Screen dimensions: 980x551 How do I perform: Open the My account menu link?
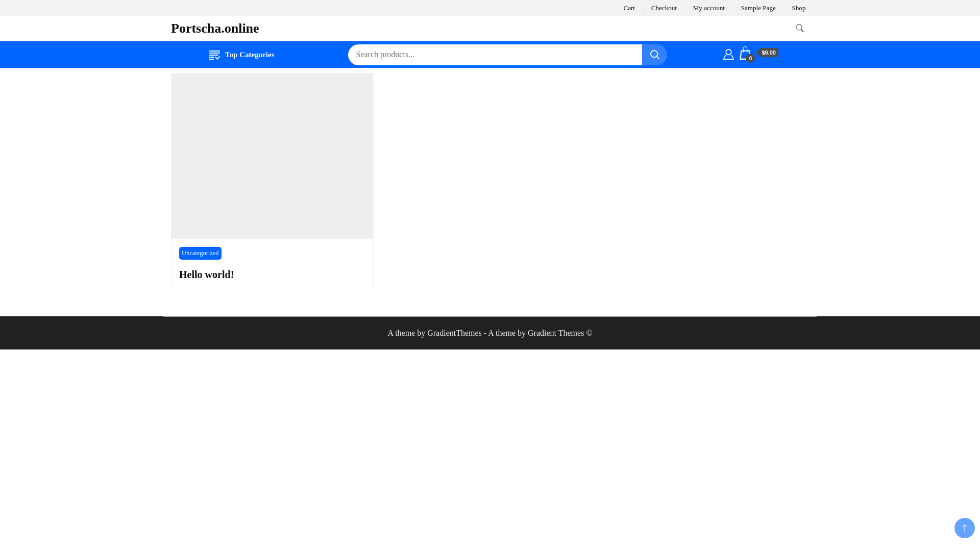(x=708, y=8)
